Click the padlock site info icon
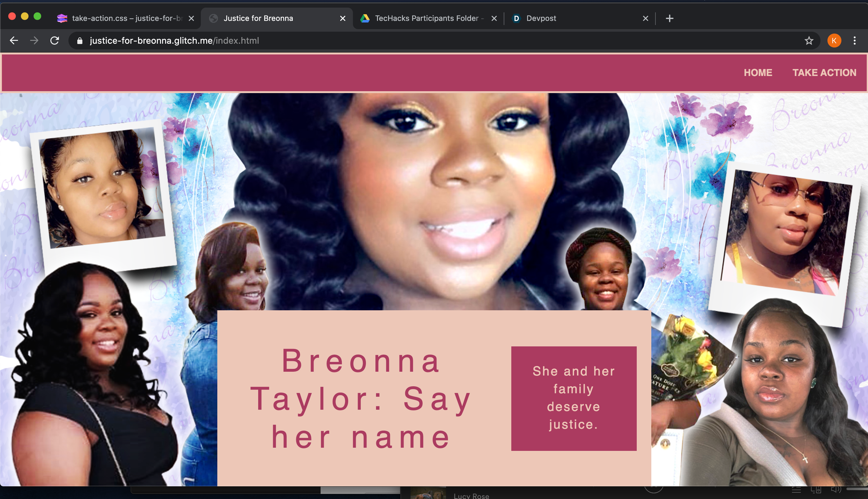868x499 pixels. [80, 41]
